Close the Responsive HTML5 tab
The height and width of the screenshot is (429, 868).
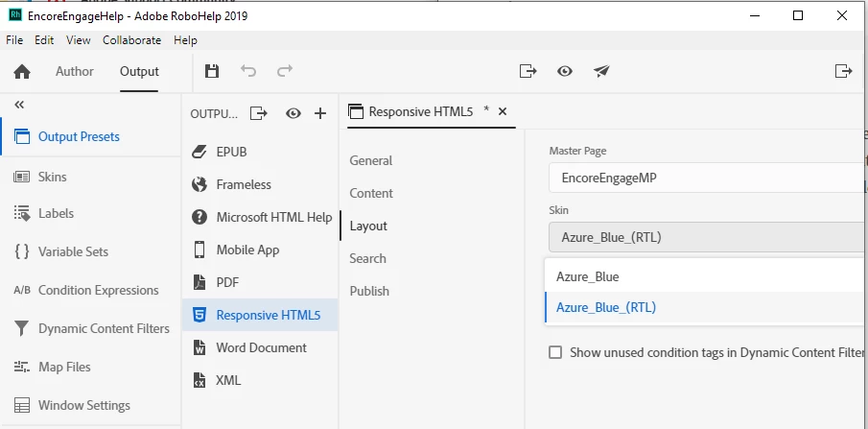click(502, 111)
